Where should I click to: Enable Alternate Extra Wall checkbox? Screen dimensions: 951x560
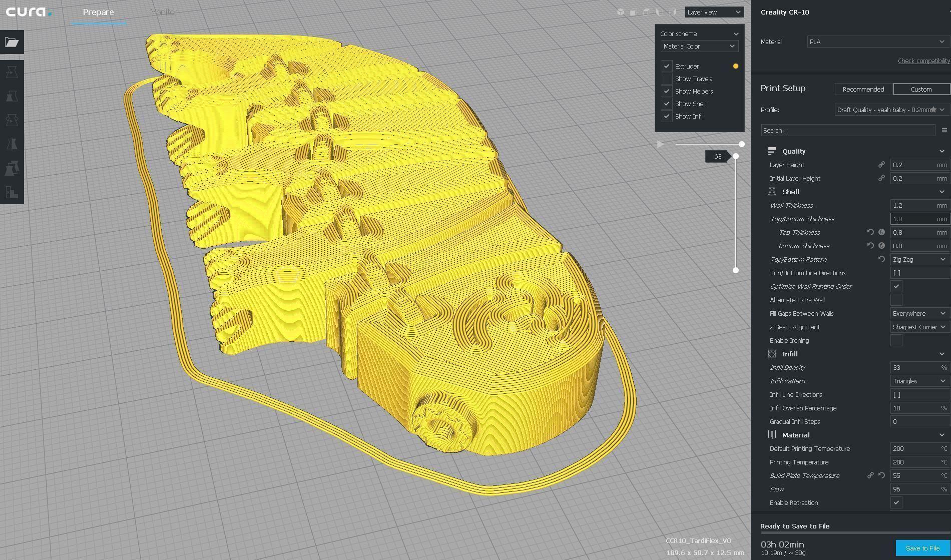896,300
